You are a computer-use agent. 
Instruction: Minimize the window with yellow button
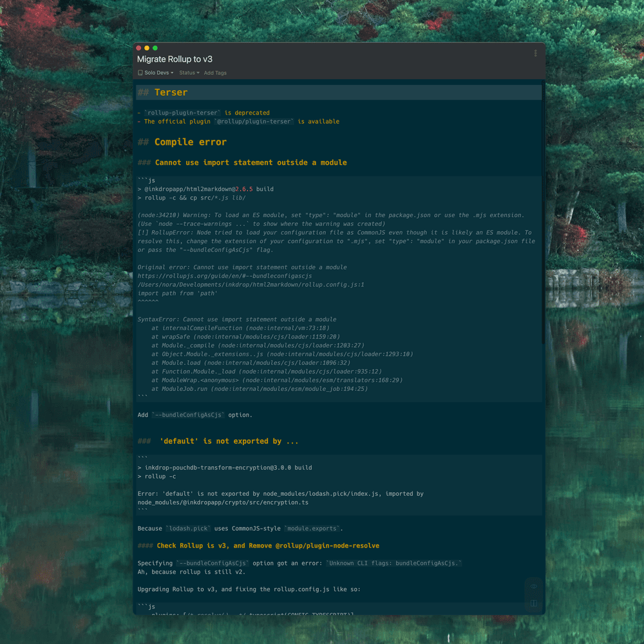click(147, 48)
